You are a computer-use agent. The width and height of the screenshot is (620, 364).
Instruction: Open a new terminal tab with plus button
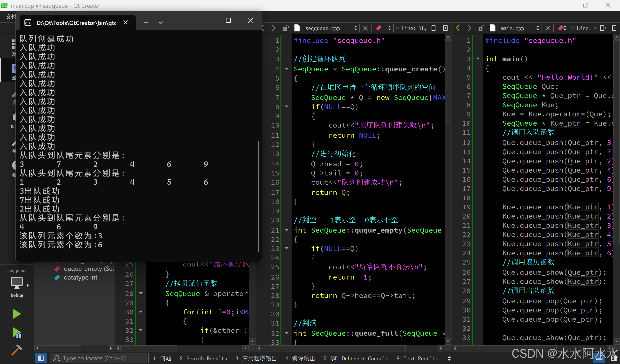146,22
